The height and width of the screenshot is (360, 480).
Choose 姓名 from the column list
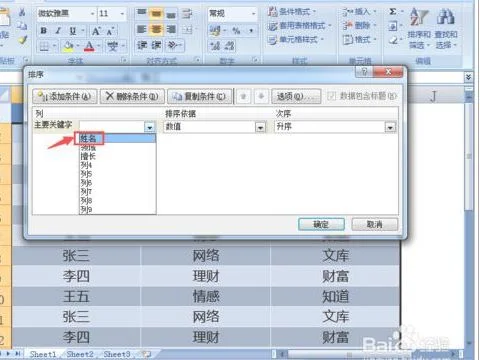117,138
